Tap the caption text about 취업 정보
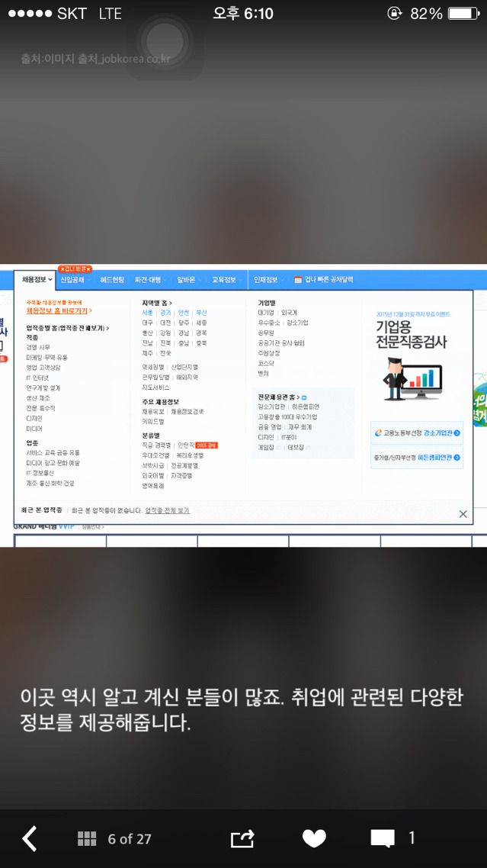Viewport: 487px width, 868px height. tap(241, 710)
